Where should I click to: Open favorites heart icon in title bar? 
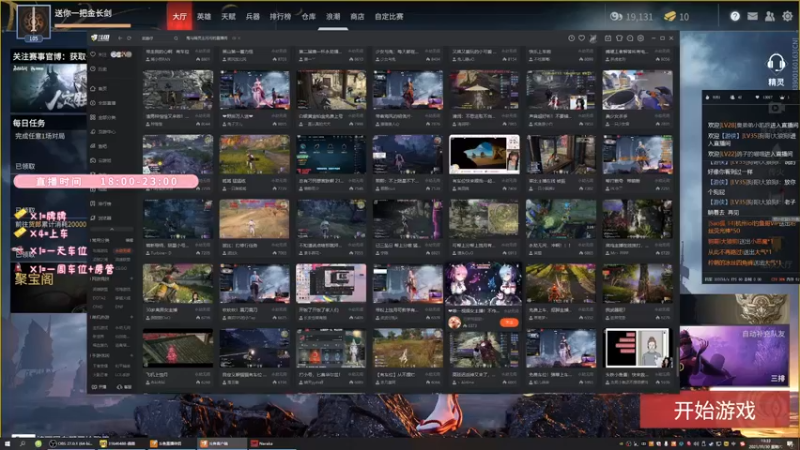(x=582, y=38)
